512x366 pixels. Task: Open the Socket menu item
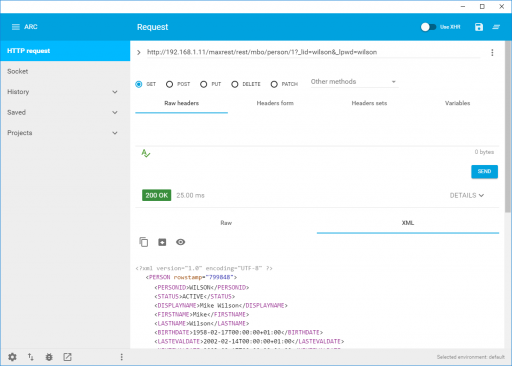coord(65,71)
